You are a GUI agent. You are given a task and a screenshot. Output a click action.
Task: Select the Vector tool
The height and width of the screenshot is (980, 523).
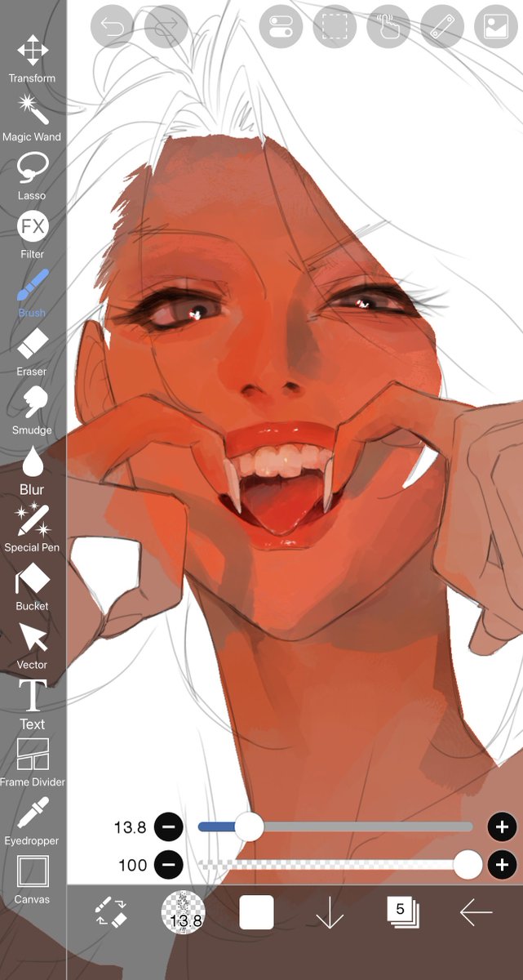(33, 646)
